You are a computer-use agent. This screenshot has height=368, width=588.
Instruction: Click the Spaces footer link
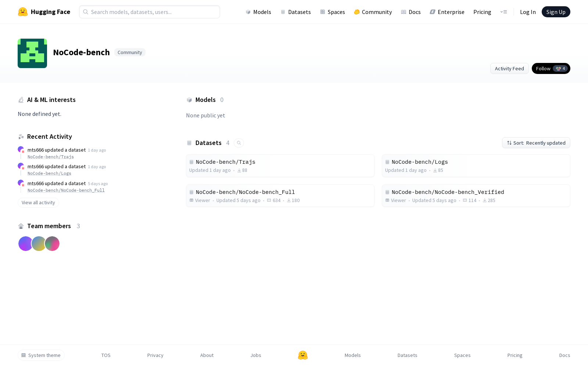462,355
